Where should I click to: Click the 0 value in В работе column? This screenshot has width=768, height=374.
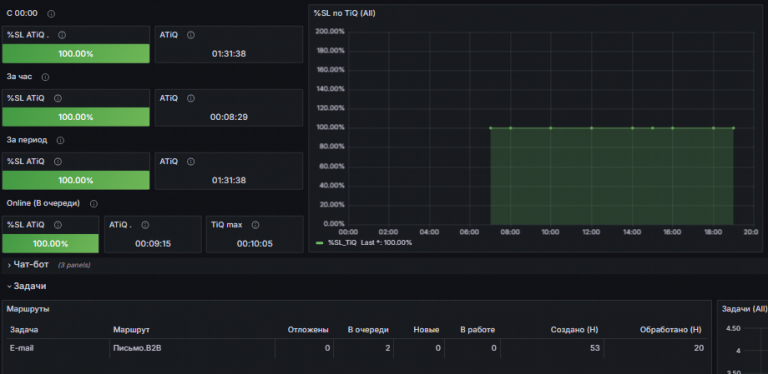click(x=494, y=349)
